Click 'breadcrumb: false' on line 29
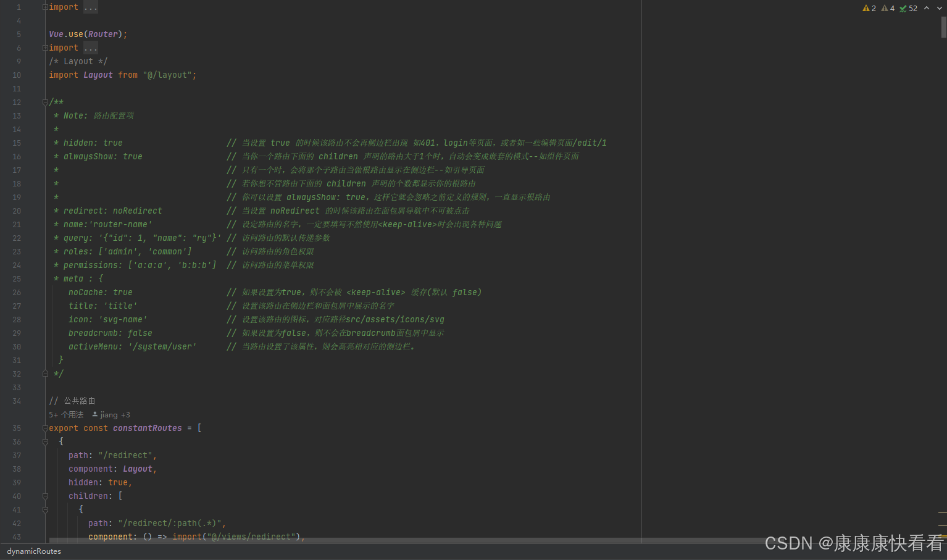The height and width of the screenshot is (560, 947). (x=111, y=333)
